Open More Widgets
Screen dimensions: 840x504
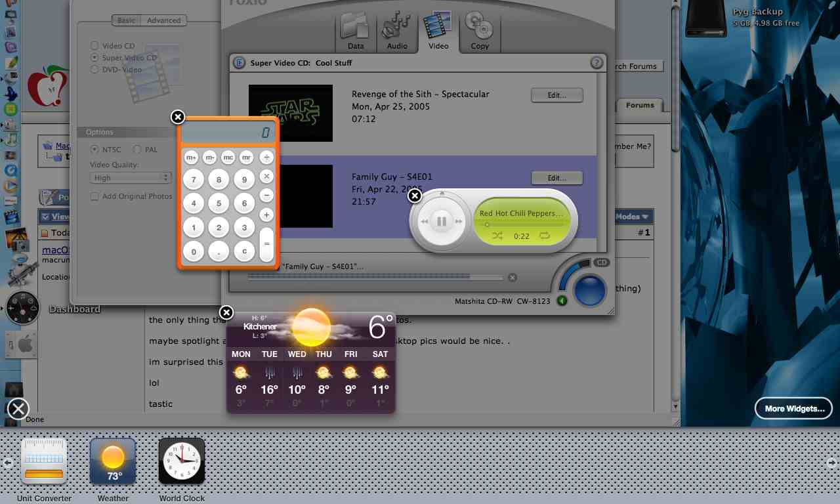[x=794, y=408]
